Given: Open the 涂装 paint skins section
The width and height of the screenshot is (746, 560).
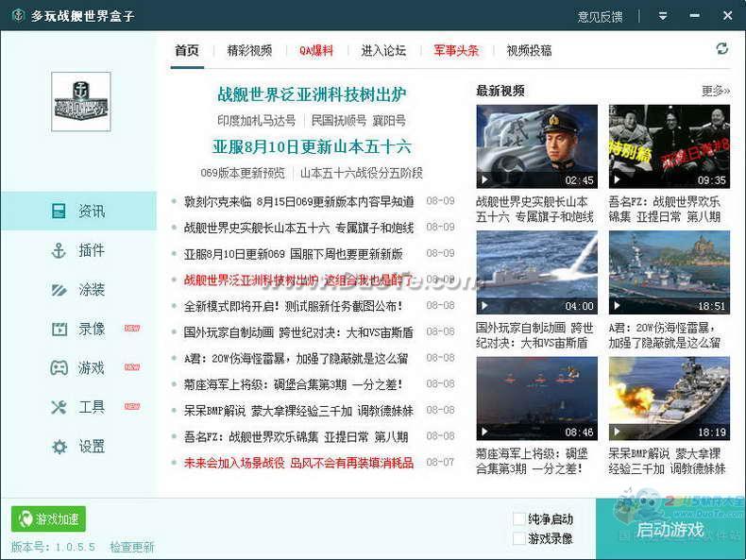Looking at the screenshot, I should click(78, 289).
